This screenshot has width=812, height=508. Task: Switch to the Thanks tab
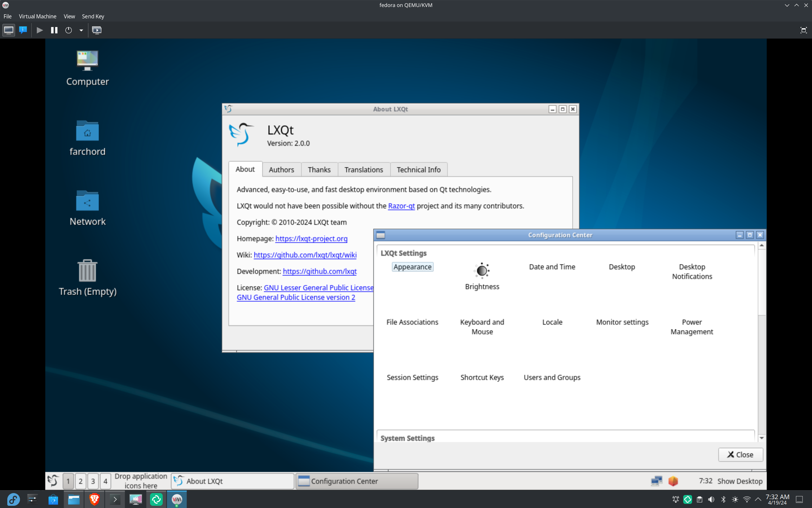[319, 170]
